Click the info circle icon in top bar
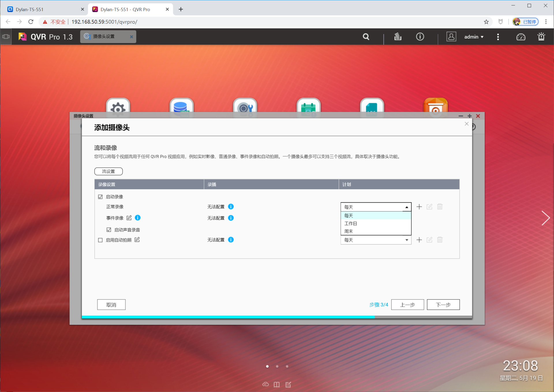The image size is (554, 392). (x=420, y=37)
